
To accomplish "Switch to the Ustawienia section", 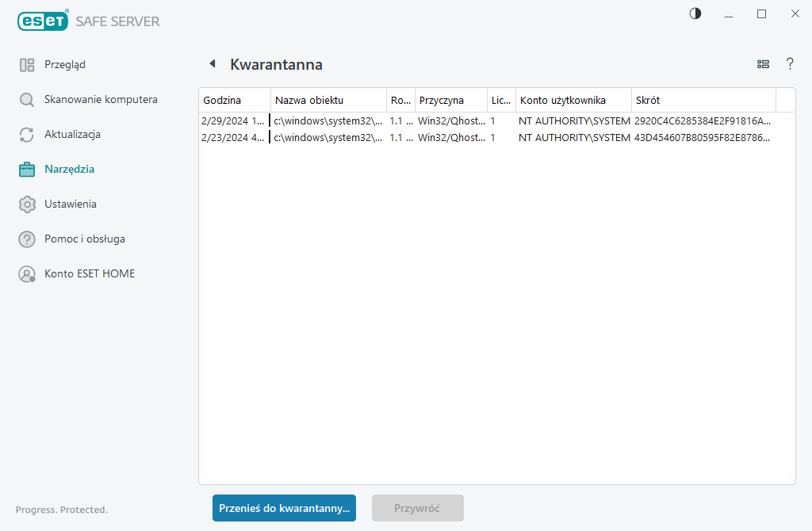I will pos(71,204).
